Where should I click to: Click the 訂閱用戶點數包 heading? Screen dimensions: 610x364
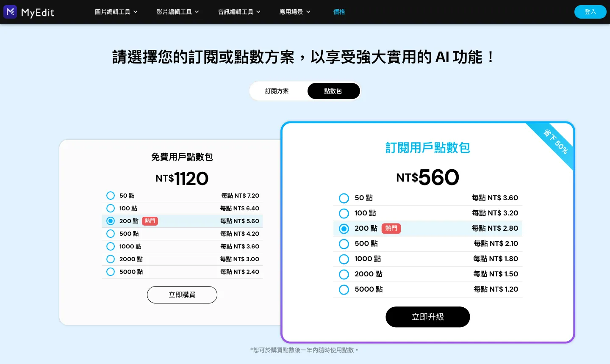point(428,148)
